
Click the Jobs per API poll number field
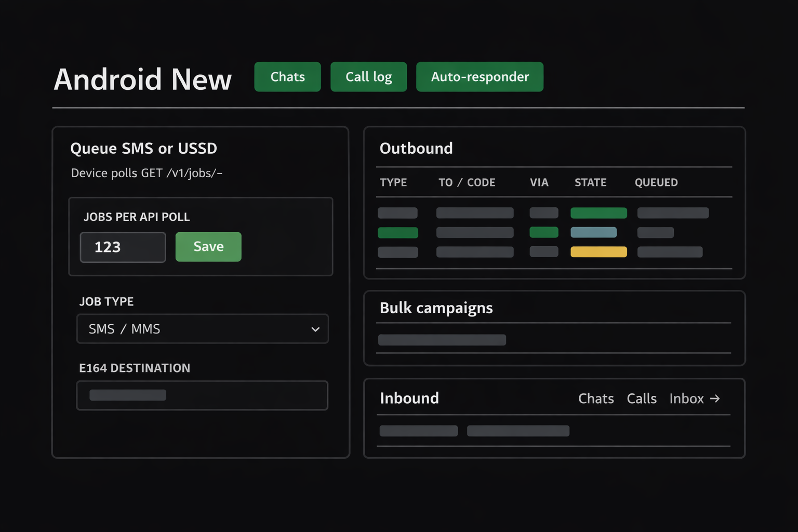click(123, 247)
